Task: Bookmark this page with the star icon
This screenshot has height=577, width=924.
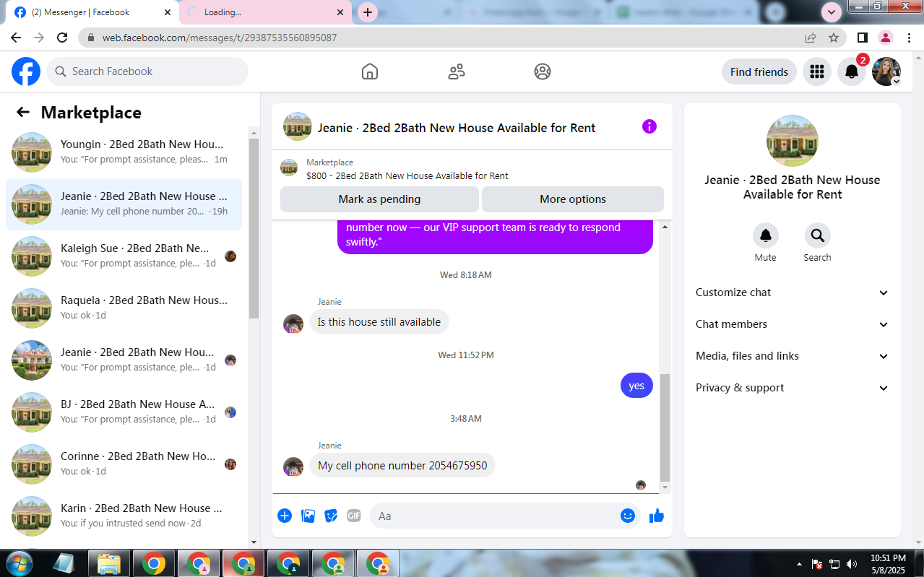Action: coord(834,38)
